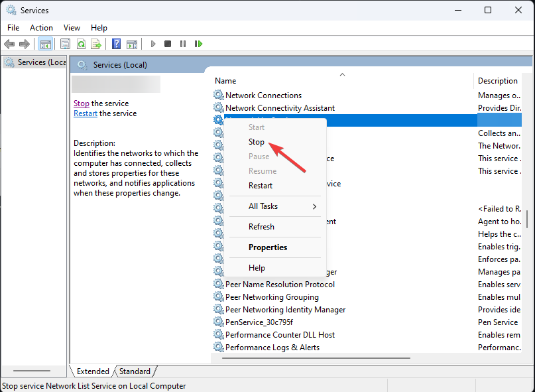The width and height of the screenshot is (535, 392).
Task: Click the horizontal scrollbar of services list
Action: point(316,358)
